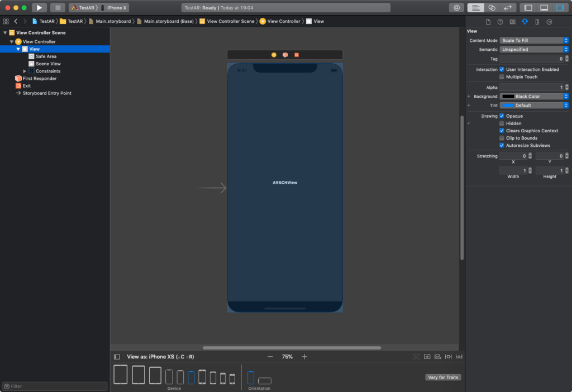
Task: Toggle Clears Graphics Context checkbox
Action: click(x=502, y=131)
